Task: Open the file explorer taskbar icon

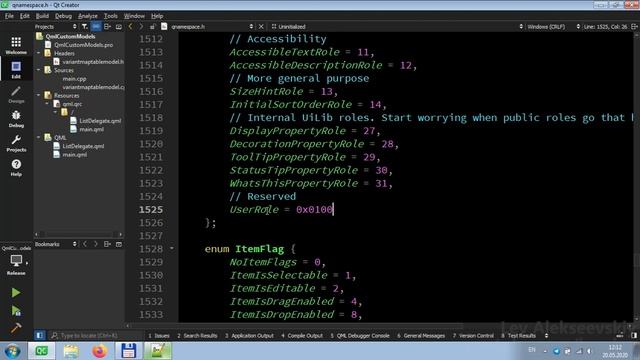Action: point(71,351)
